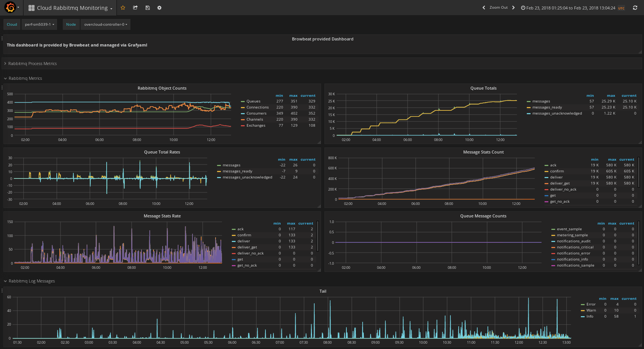The height and width of the screenshot is (349, 644).
Task: Shift time range backward with left arrow
Action: click(x=484, y=8)
